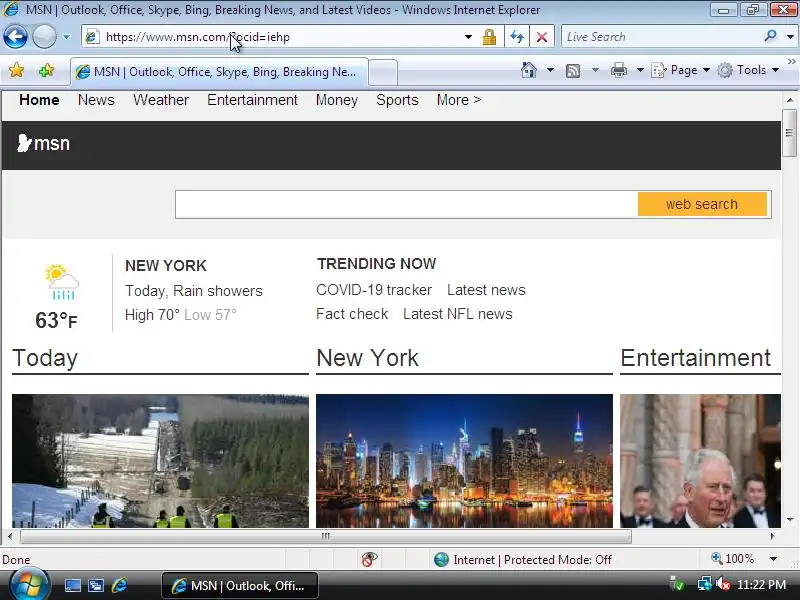This screenshot has height=600, width=800.
Task: Open the Entertainment navigation link
Action: tap(252, 100)
